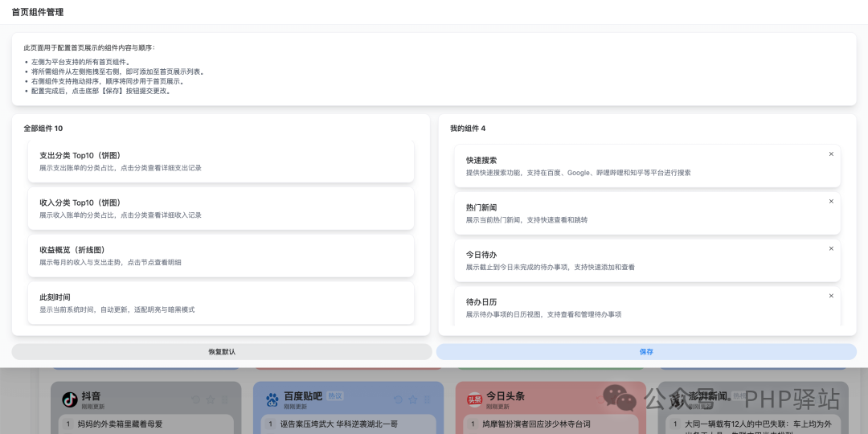Click description 展示当前热门新闻，支持快速查看和跳转

526,219
